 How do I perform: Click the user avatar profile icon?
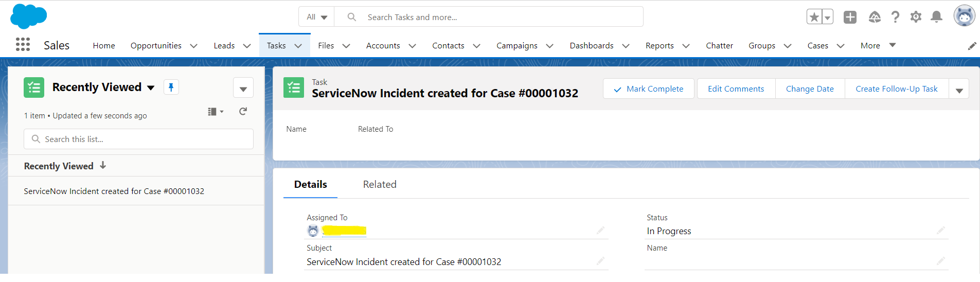coord(964,16)
